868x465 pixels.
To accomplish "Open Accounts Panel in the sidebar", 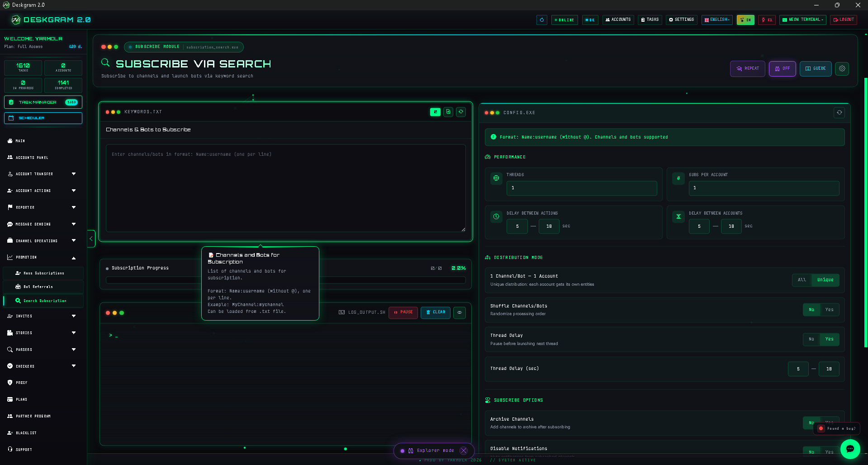I will pyautogui.click(x=43, y=158).
